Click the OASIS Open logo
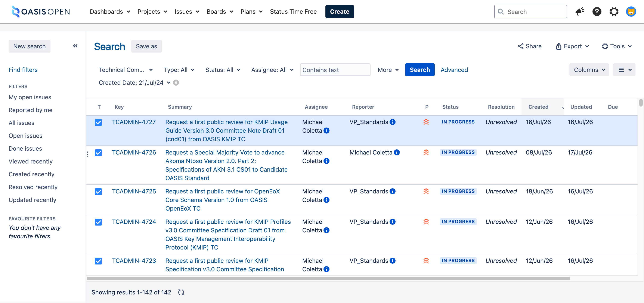Viewport: 644px width, 303px height. [41, 12]
